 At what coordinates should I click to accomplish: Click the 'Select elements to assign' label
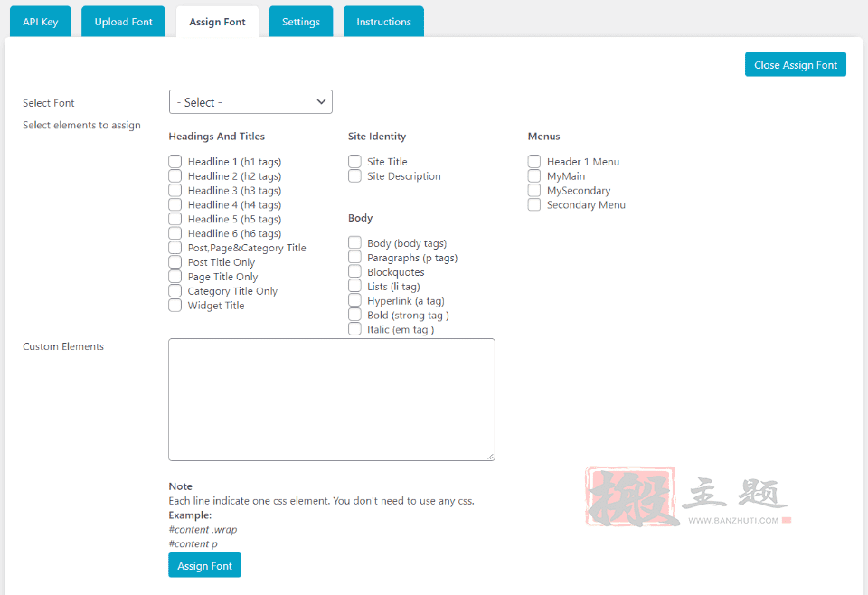[x=82, y=125]
